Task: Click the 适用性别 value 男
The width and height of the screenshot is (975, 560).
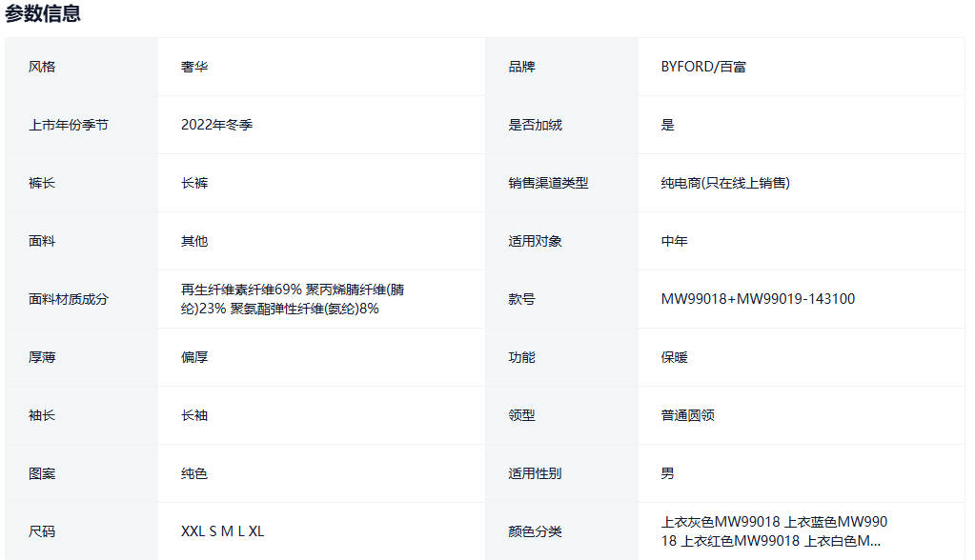Action: point(667,473)
